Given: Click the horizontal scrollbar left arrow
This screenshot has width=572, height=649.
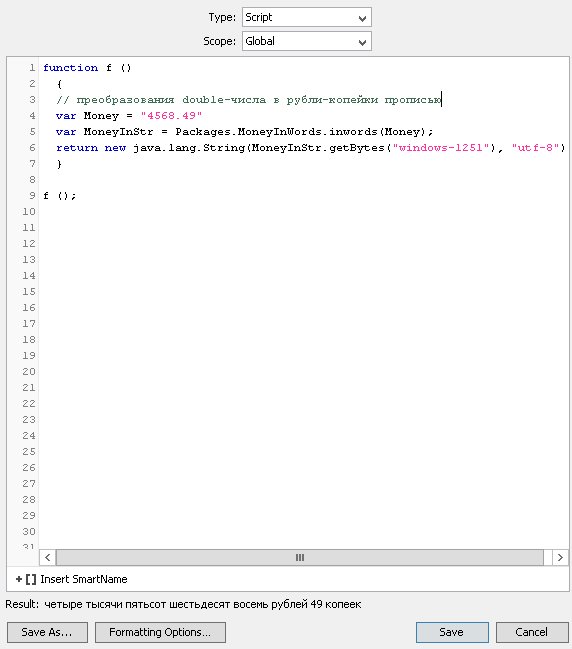Looking at the screenshot, I should (x=48, y=558).
